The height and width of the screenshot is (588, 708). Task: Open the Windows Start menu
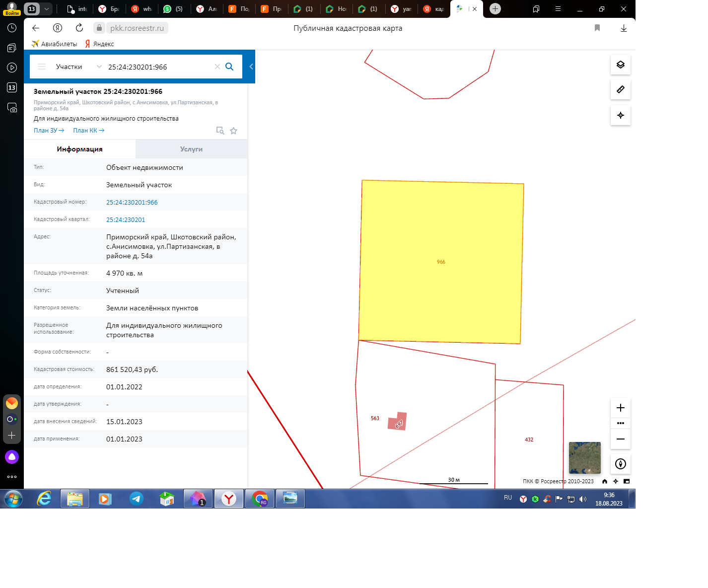[13, 499]
